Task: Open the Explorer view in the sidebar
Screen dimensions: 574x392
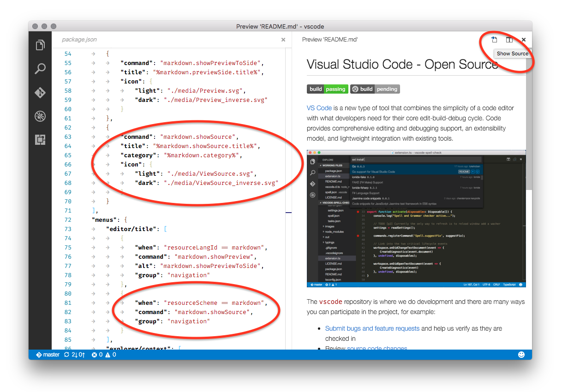Action: 40,45
